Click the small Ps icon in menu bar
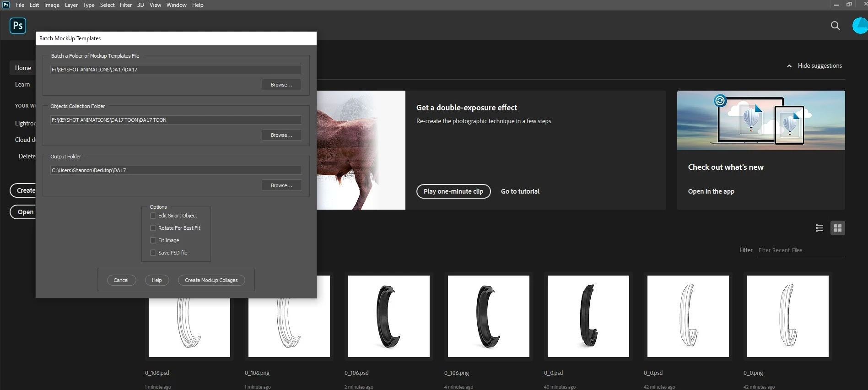The image size is (868, 390). 6,5
